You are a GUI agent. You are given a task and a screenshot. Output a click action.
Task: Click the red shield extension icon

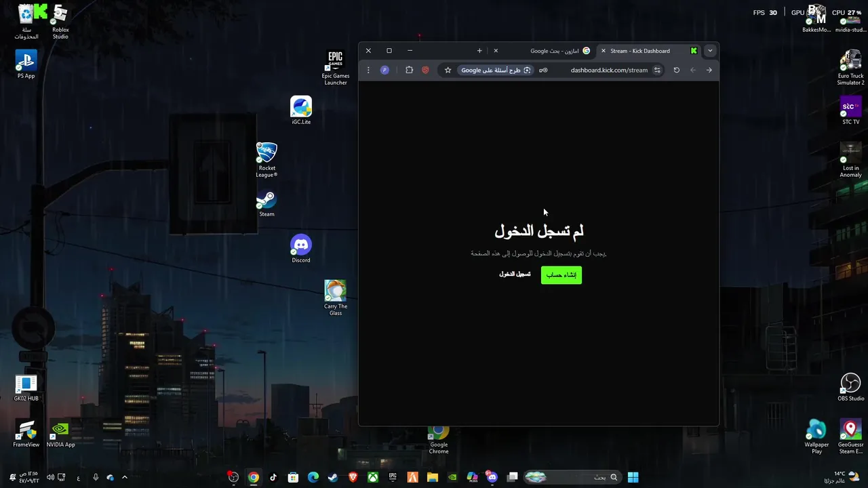coord(425,70)
